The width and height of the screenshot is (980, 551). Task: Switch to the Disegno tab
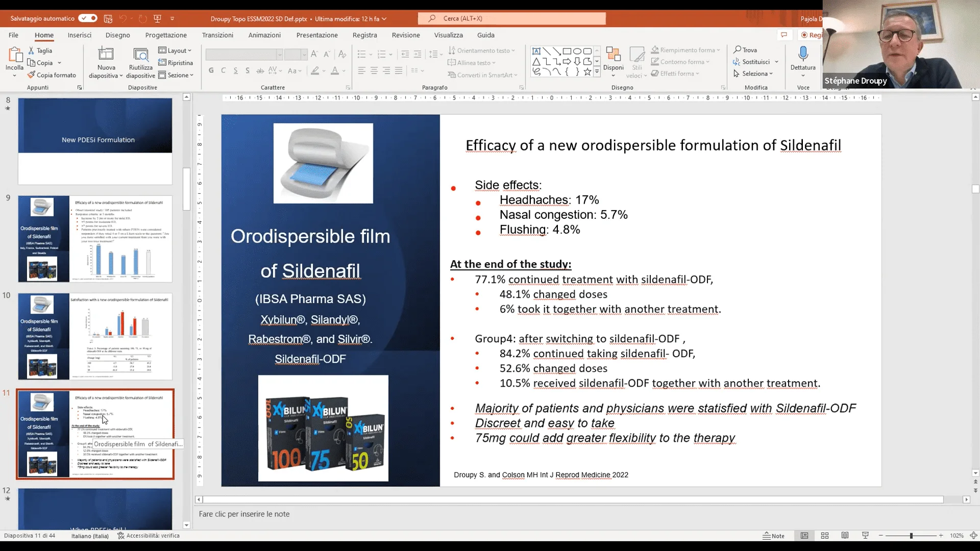coord(118,35)
